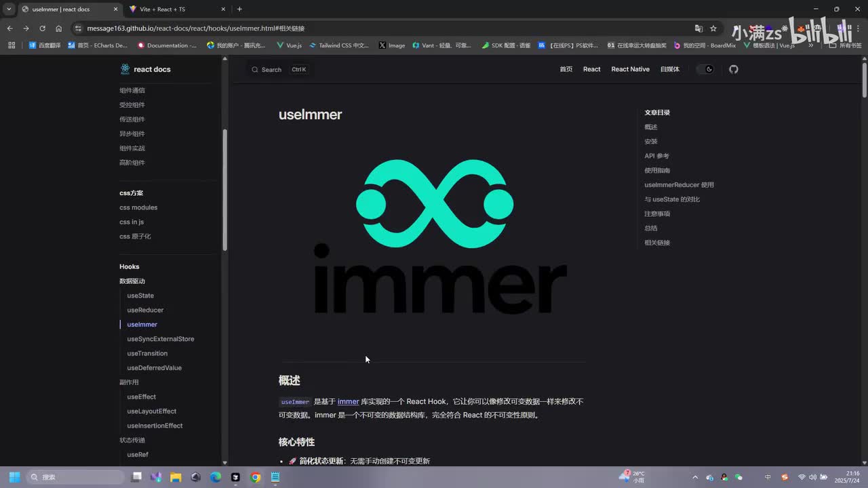Jump to 总结 in outline
868x488 pixels.
(x=651, y=228)
